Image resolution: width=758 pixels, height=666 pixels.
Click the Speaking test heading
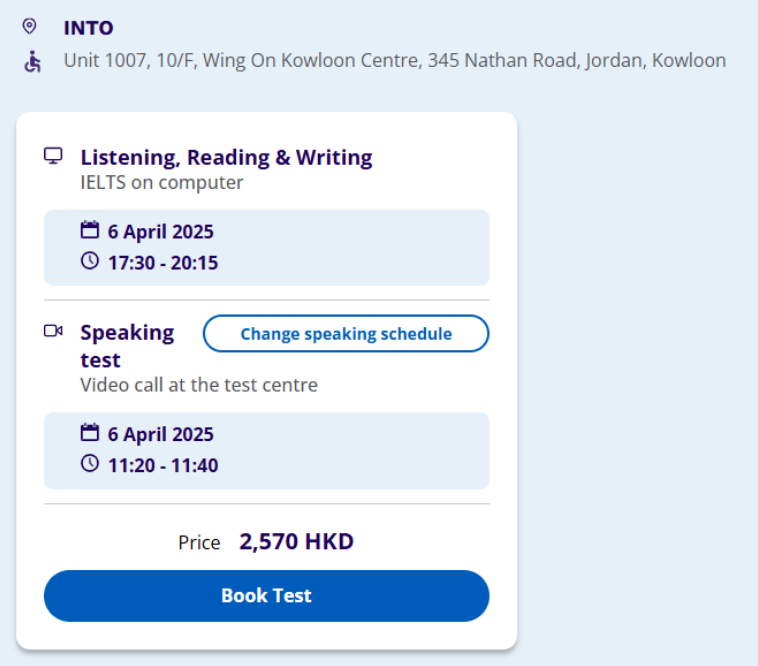click(x=127, y=345)
